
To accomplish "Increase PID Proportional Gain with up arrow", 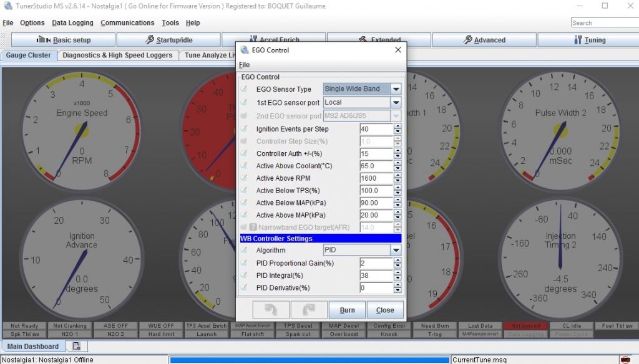I will (x=398, y=260).
